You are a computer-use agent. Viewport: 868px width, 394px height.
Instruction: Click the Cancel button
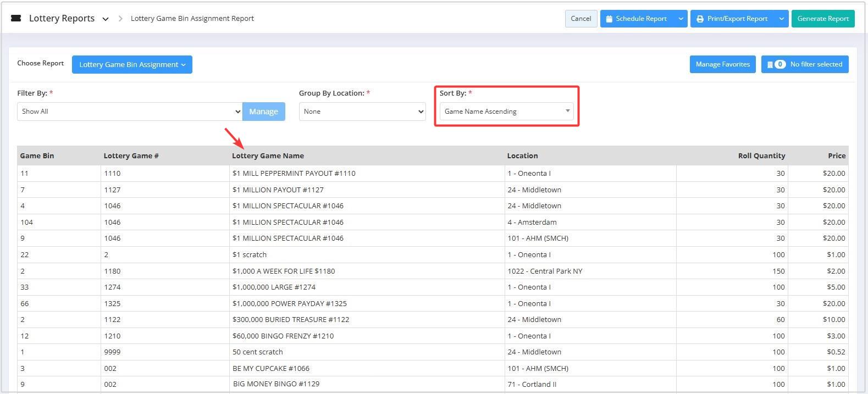coord(580,19)
